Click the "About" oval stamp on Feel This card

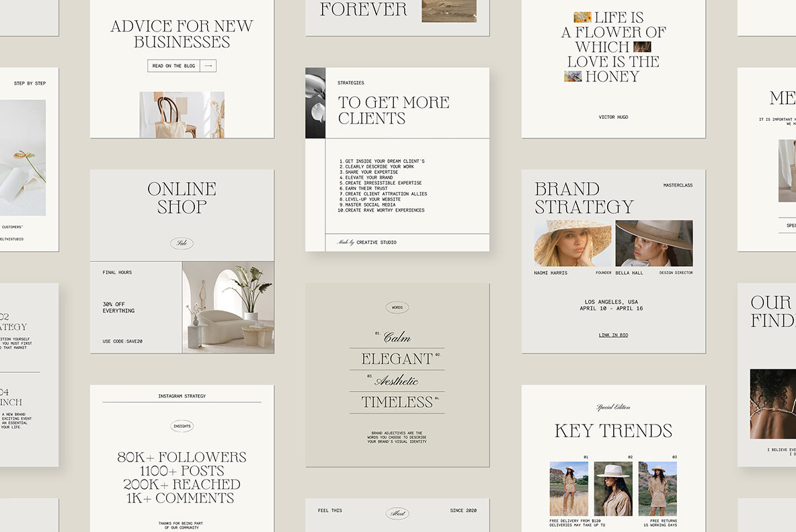point(397,513)
